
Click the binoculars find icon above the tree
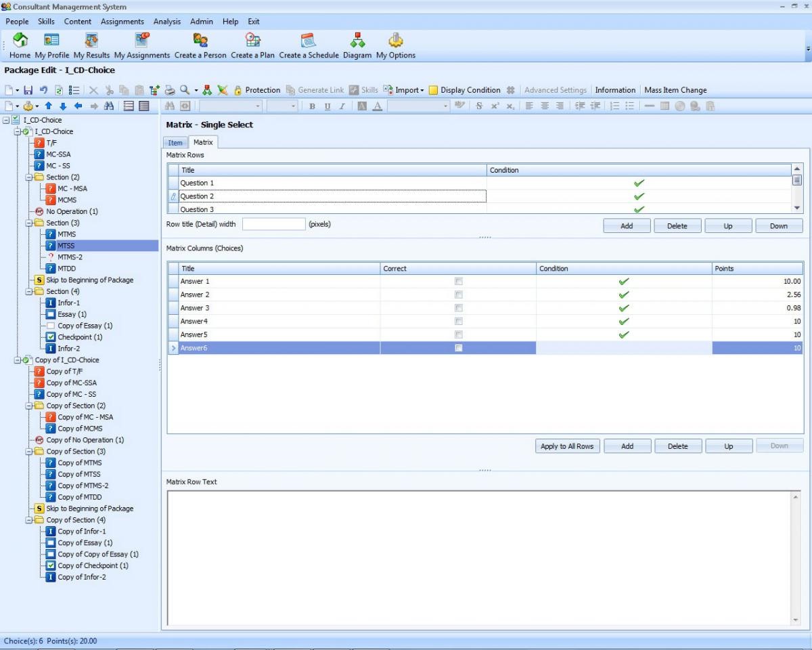109,106
